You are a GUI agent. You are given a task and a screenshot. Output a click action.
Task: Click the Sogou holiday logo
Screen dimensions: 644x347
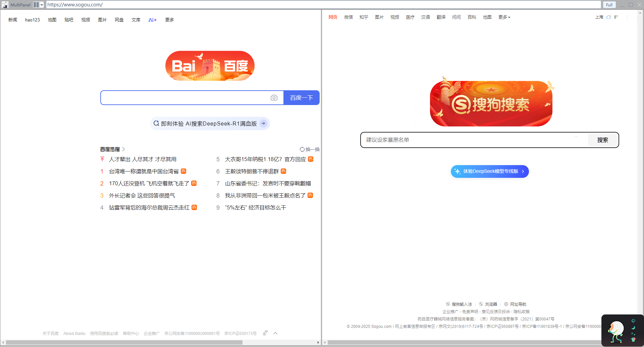[491, 102]
